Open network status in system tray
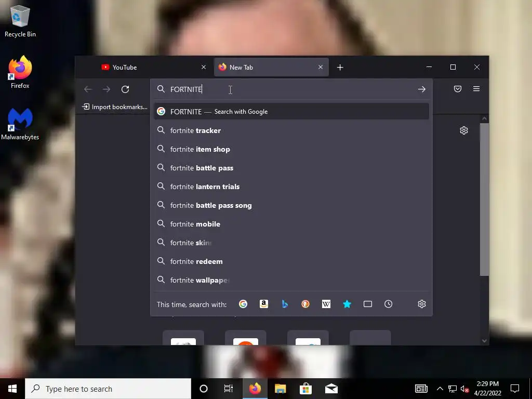The width and height of the screenshot is (532, 399). pyautogui.click(x=453, y=389)
